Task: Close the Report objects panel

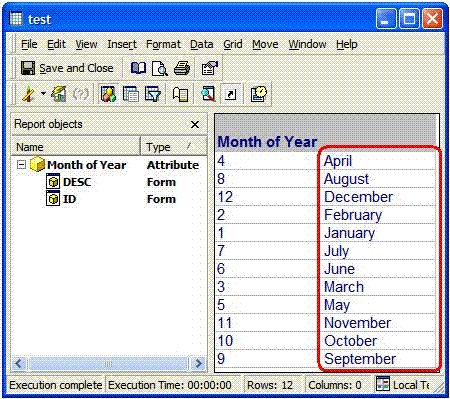Action: click(x=195, y=125)
